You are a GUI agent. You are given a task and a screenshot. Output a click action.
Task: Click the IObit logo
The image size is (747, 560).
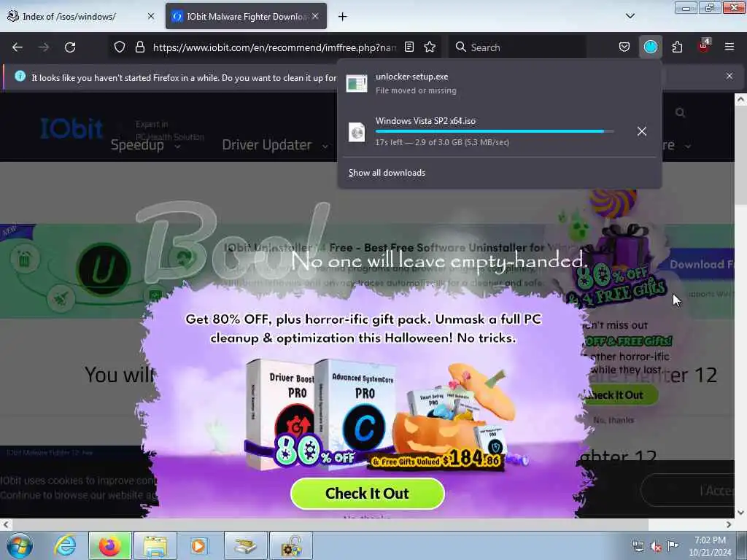[x=71, y=128]
